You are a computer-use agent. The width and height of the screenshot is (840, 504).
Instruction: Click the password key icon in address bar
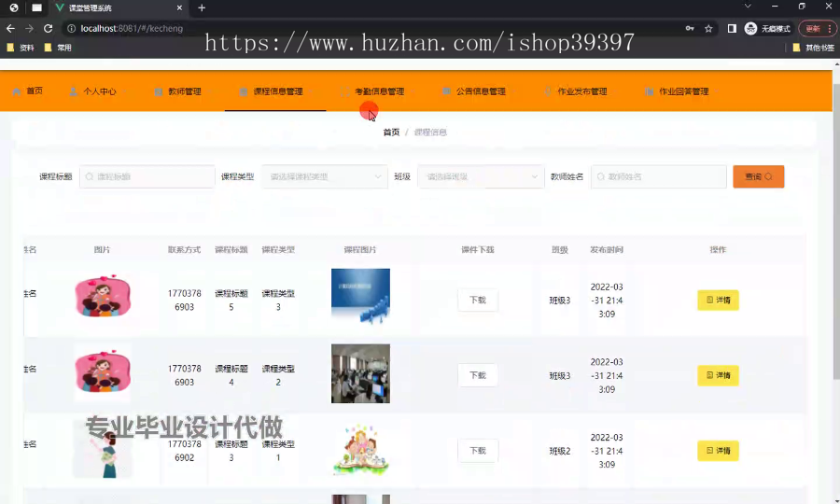coord(690,28)
